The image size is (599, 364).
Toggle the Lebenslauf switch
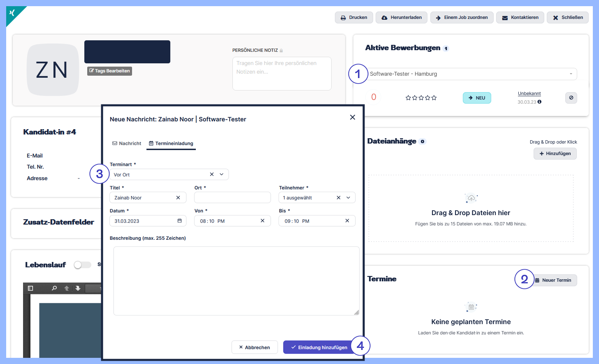tap(82, 265)
